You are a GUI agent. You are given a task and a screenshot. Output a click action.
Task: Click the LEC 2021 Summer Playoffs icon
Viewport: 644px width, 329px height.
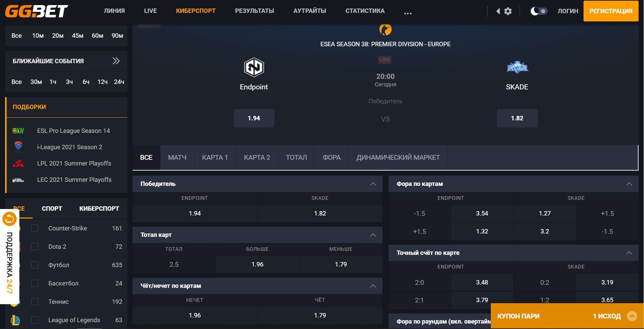pos(18,180)
